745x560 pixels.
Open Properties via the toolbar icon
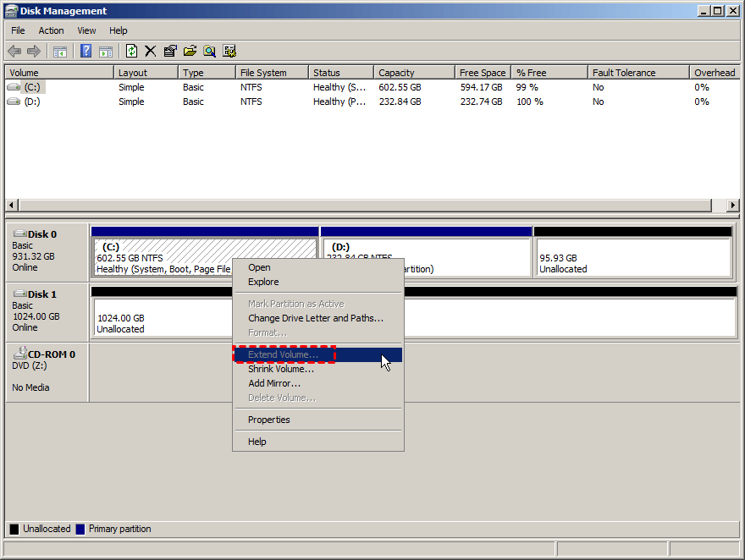point(170,52)
